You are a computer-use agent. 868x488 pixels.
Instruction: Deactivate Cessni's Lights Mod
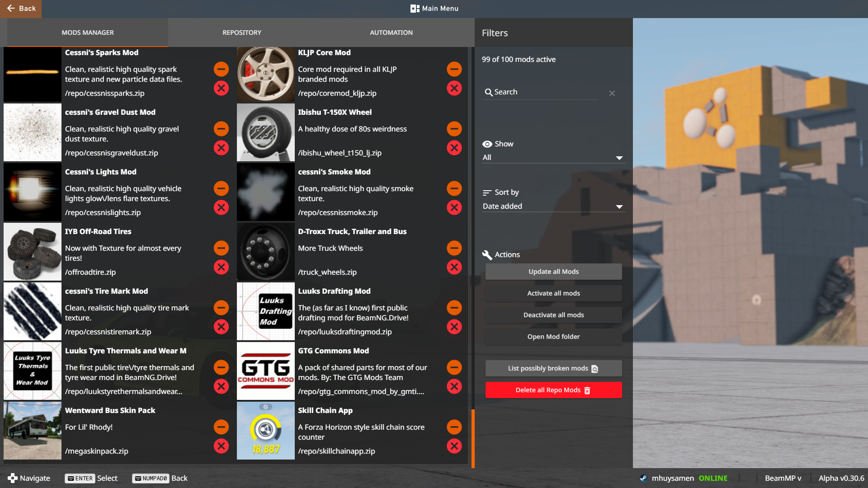(221, 188)
